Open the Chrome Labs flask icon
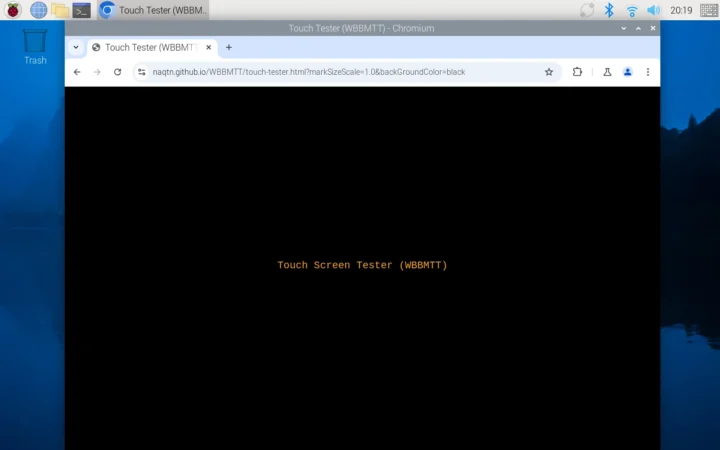 tap(607, 72)
